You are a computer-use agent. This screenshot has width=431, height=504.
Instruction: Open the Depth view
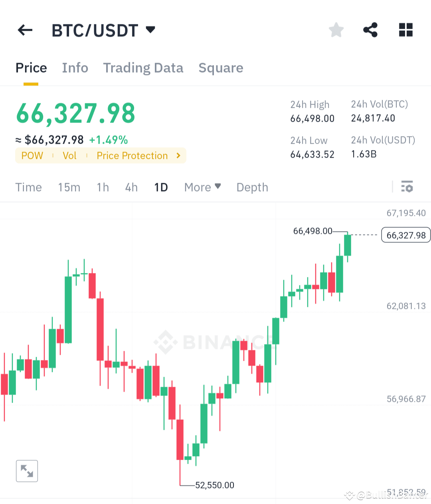[252, 187]
